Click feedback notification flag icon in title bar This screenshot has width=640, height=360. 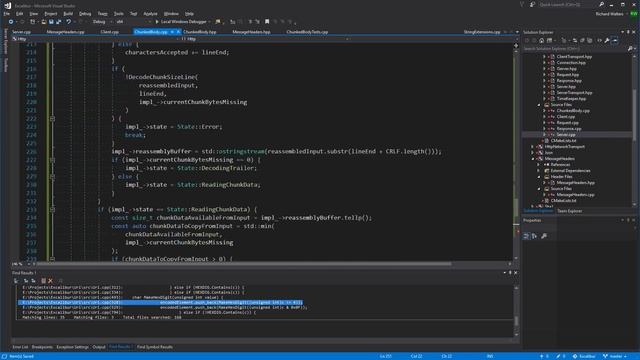coord(521,4)
